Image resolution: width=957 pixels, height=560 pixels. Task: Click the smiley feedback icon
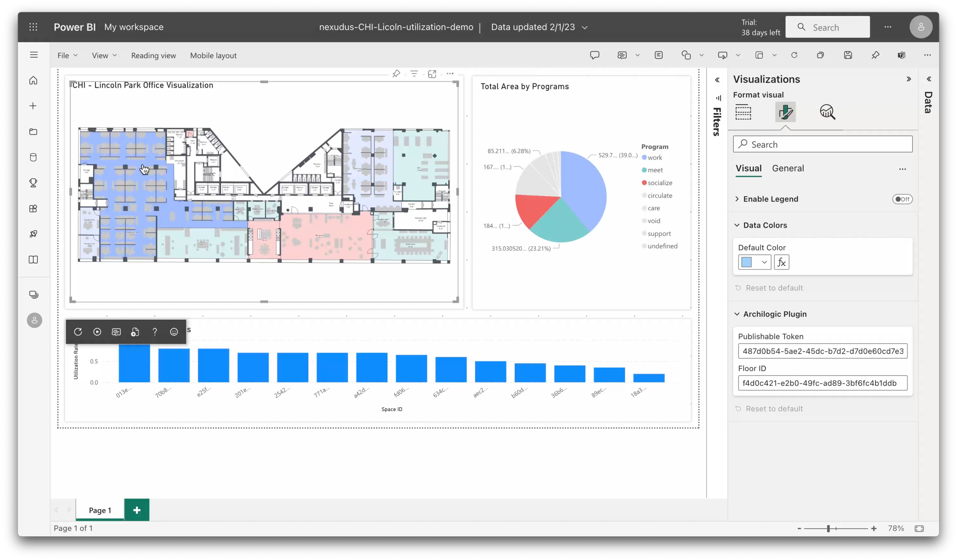click(174, 332)
